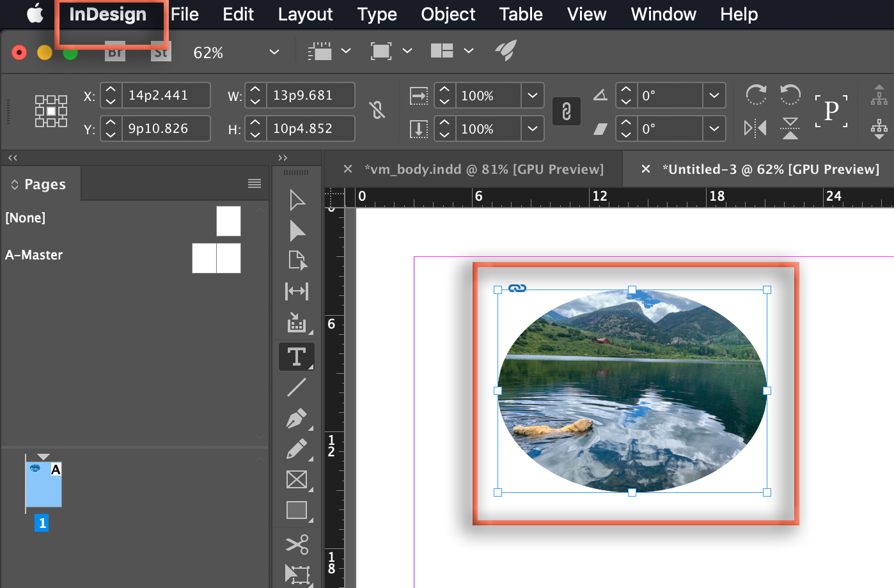Screen dimensions: 894x588
Task: Select the Type tool
Action: pos(296,356)
